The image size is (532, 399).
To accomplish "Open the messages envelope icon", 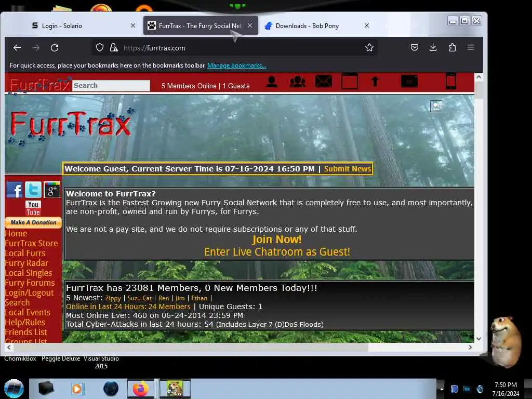I will click(x=324, y=82).
